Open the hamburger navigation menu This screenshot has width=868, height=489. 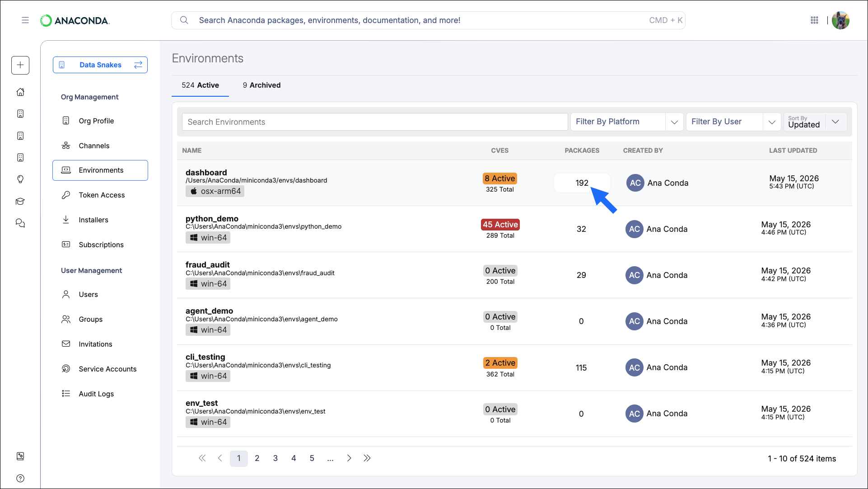pyautogui.click(x=25, y=20)
